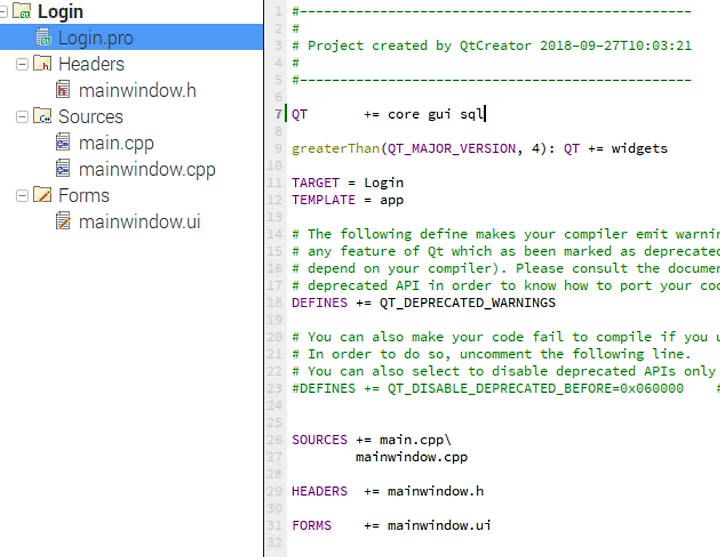This screenshot has height=557, width=720.
Task: Click the word 'widgets' on line 9
Action: click(640, 149)
